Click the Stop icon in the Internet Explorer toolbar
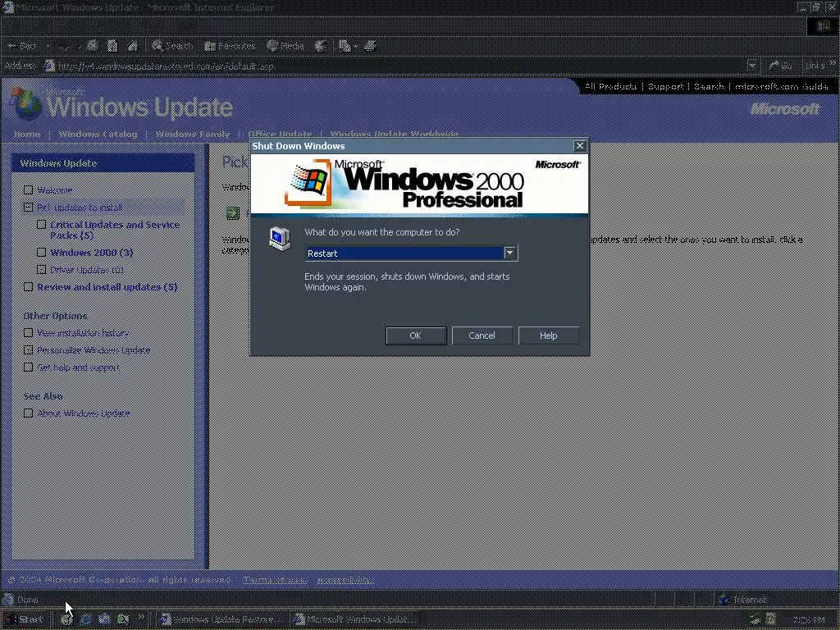 (93, 46)
